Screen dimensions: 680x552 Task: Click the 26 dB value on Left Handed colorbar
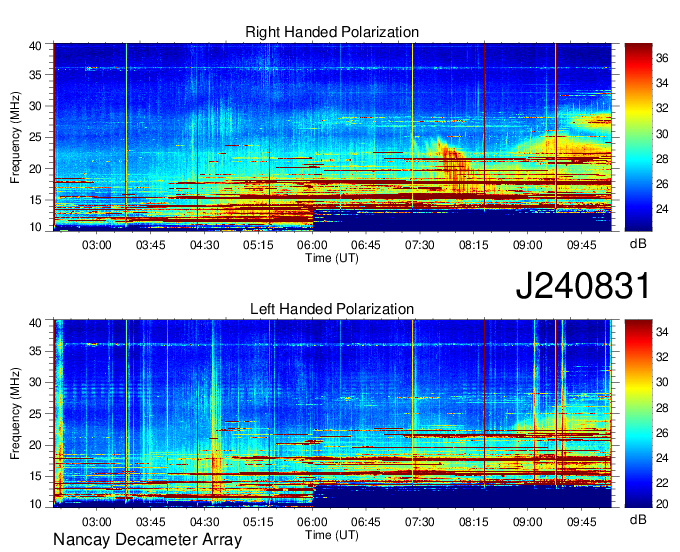coord(662,432)
